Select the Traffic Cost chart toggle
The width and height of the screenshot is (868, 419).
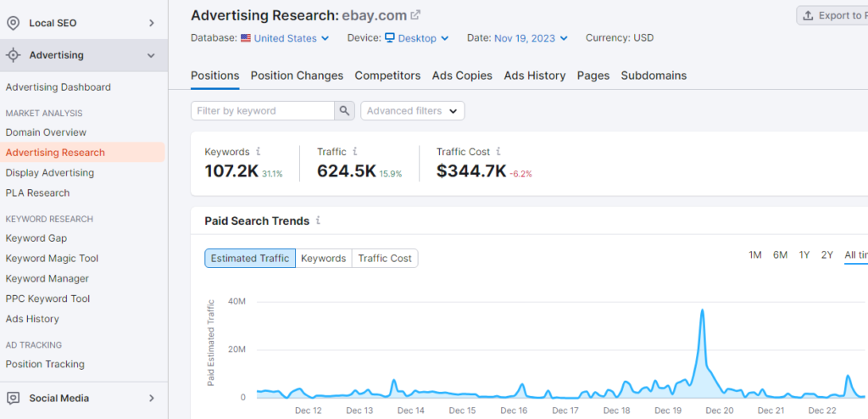385,259
